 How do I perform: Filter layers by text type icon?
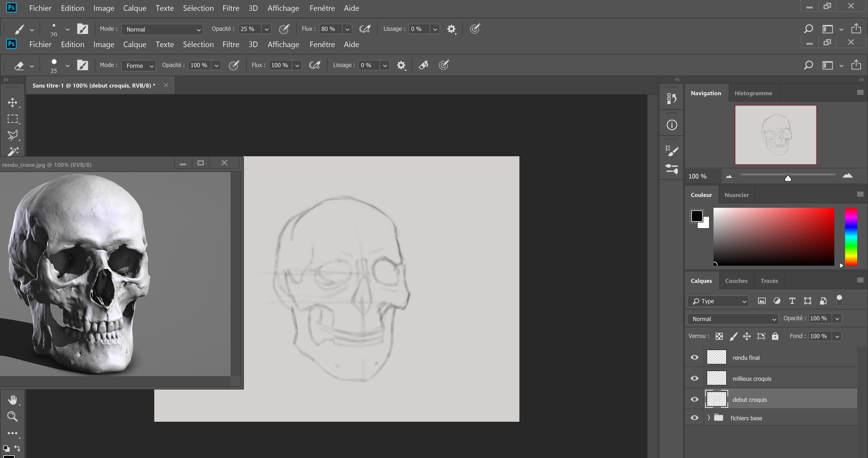click(x=792, y=301)
